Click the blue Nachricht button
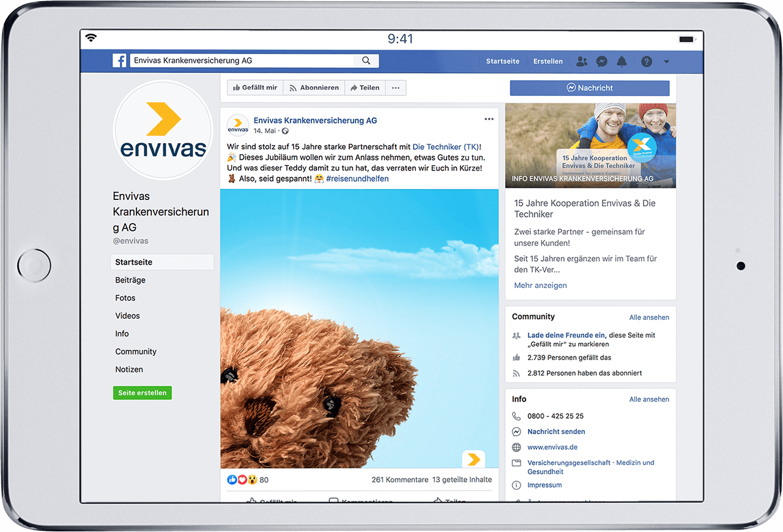Screen dimensions: 783x532 [x=590, y=87]
